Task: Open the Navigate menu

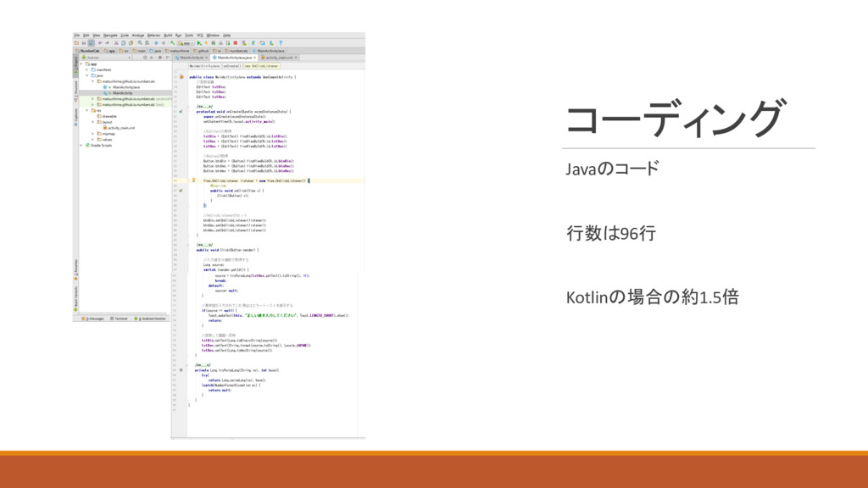Action: pos(111,36)
